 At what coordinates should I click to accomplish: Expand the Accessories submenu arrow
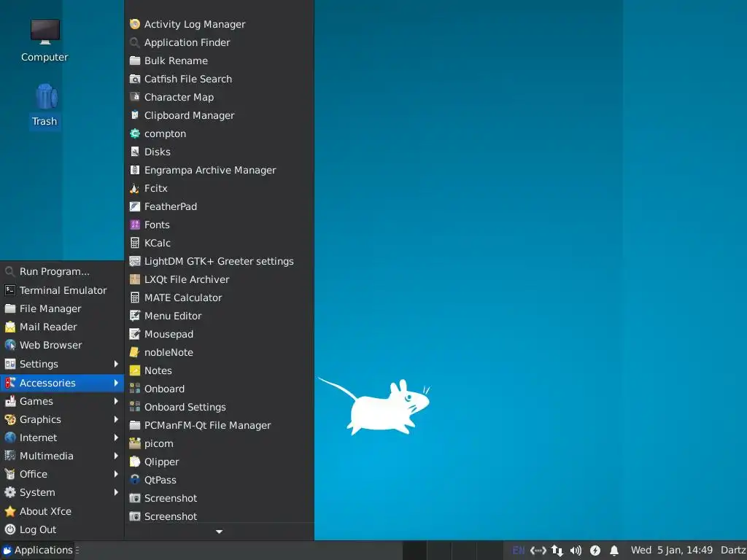(116, 383)
